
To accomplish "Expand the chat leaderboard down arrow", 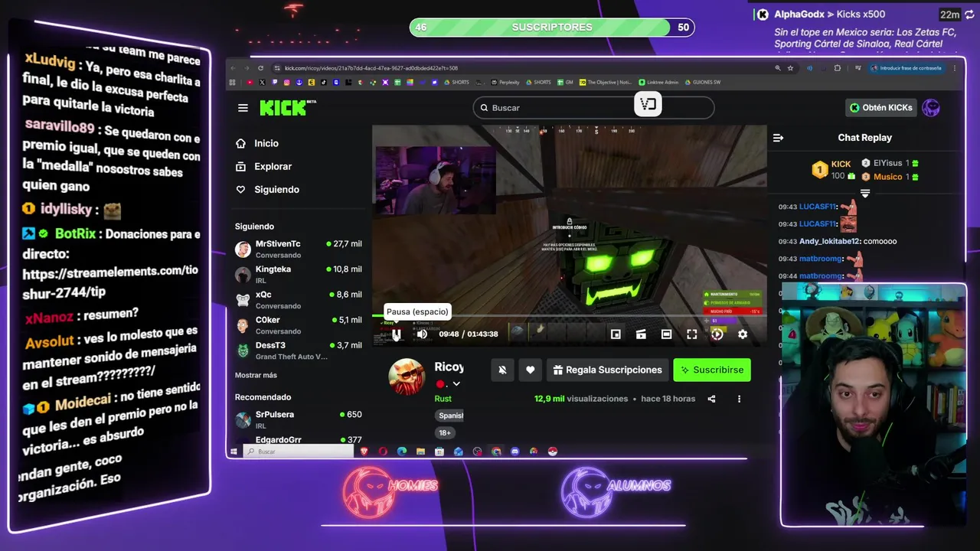I will 865,194.
